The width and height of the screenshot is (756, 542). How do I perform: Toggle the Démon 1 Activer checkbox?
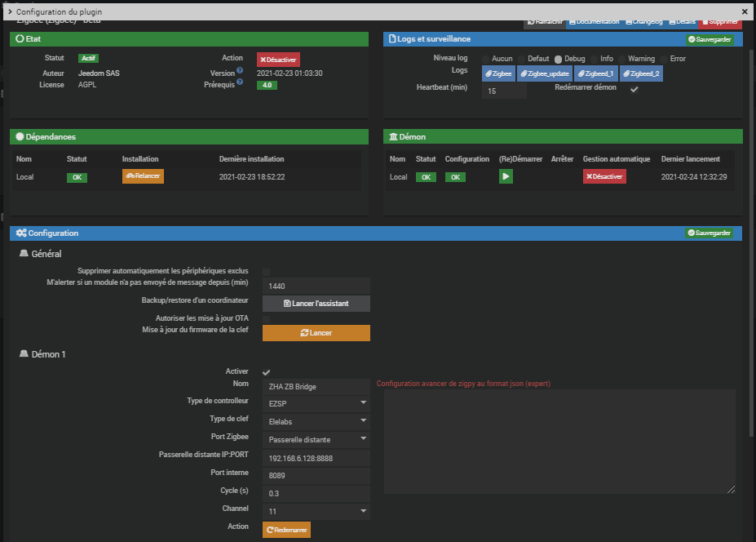[266, 372]
